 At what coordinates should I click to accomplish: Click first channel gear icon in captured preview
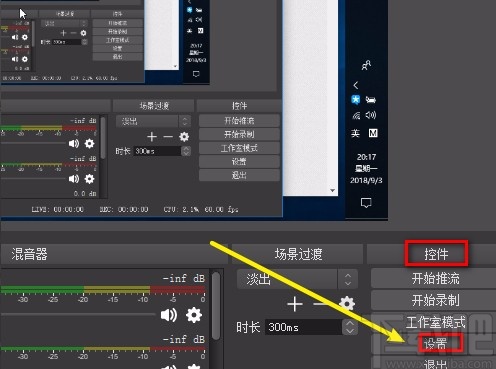[x=89, y=144]
